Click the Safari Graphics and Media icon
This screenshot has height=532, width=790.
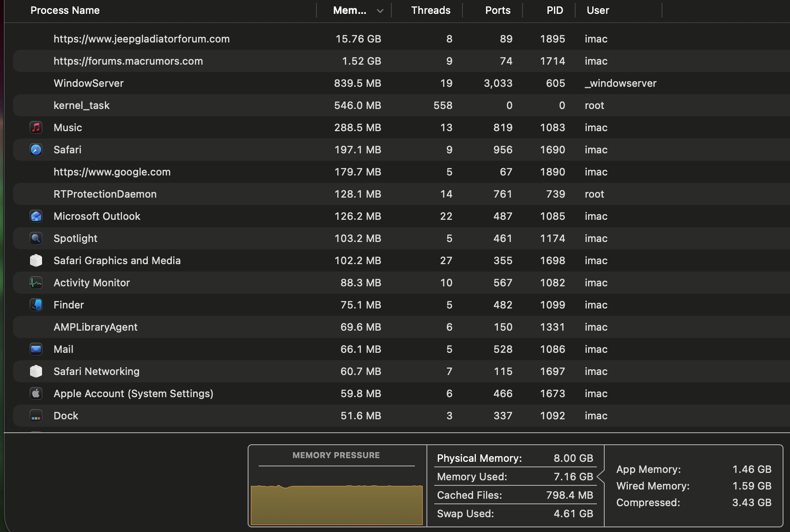click(36, 260)
